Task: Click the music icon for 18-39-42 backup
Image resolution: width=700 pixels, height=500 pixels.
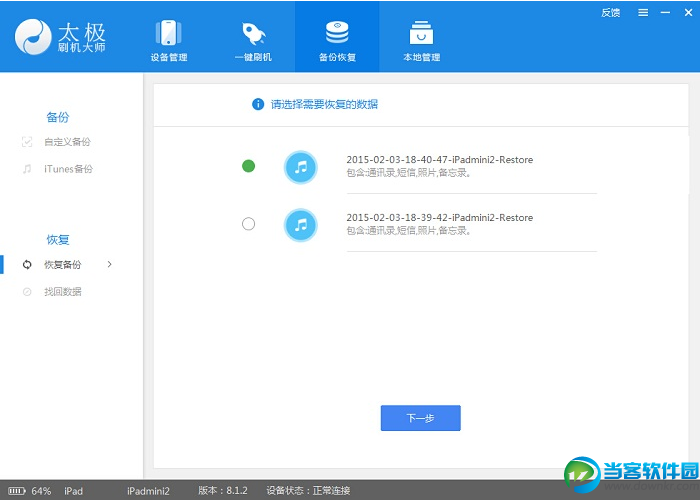Action: pos(300,225)
